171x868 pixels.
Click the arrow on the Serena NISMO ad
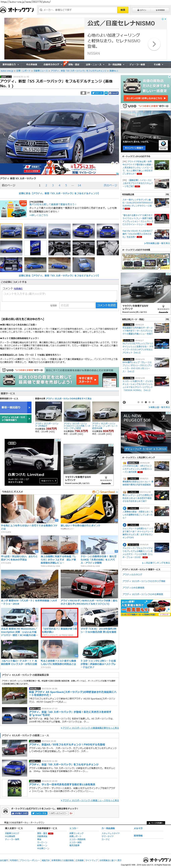[x=154, y=44]
